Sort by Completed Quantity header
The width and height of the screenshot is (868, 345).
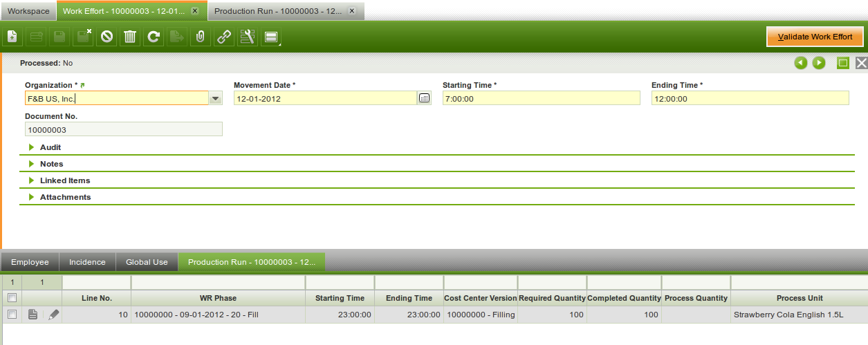click(x=624, y=298)
